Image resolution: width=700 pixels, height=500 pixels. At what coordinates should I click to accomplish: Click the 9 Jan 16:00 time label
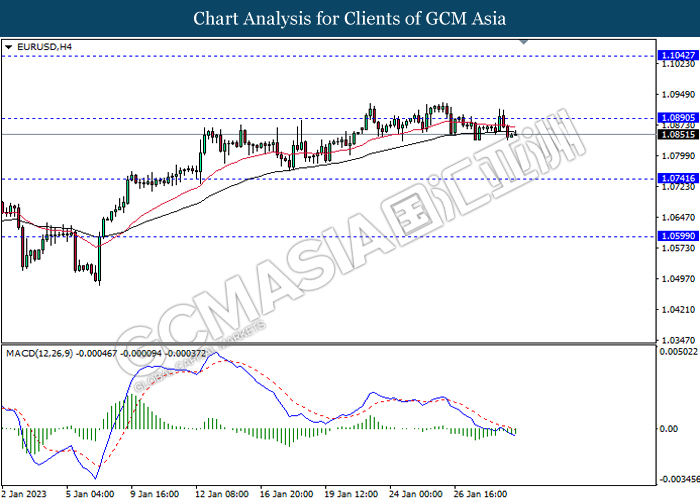pyautogui.click(x=154, y=494)
